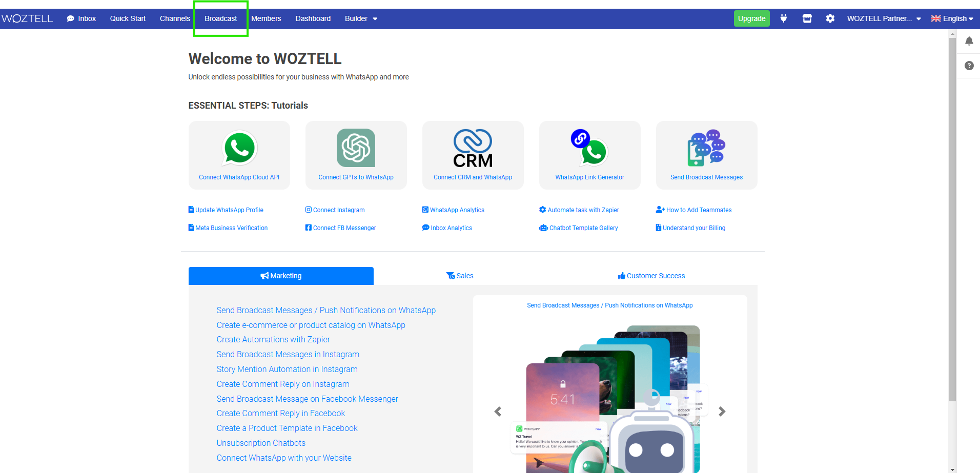Open the WhatsApp Link Generator tutorial card
Image resolution: width=980 pixels, height=473 pixels.
pyautogui.click(x=589, y=155)
